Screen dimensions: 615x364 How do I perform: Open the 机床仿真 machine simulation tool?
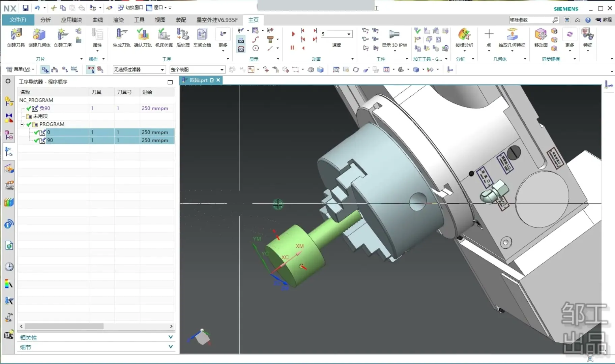pos(164,37)
